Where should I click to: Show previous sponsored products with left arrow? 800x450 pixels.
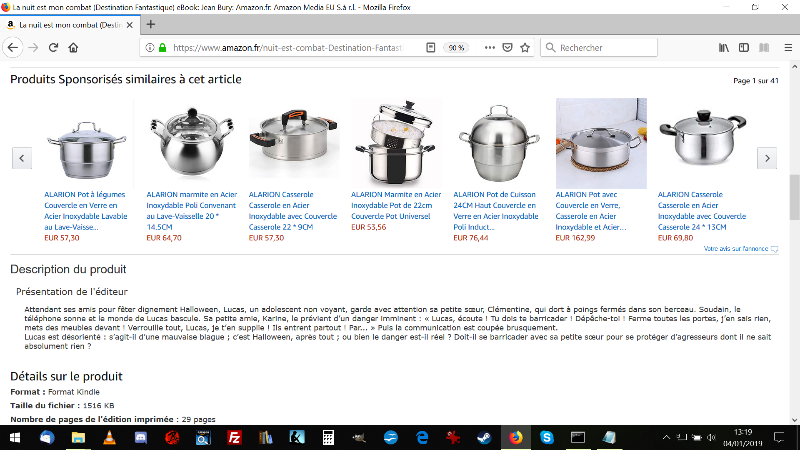(x=22, y=158)
